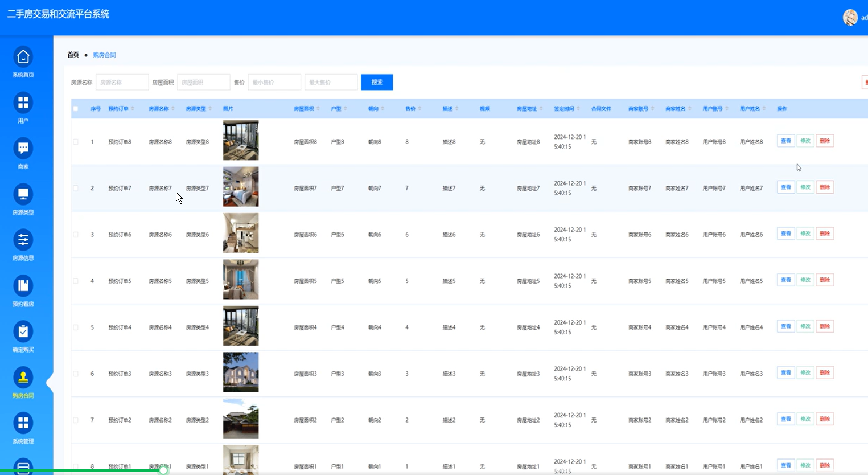Tick the checkbox for row 预约订单8
This screenshot has width=868, height=475.
76,142
